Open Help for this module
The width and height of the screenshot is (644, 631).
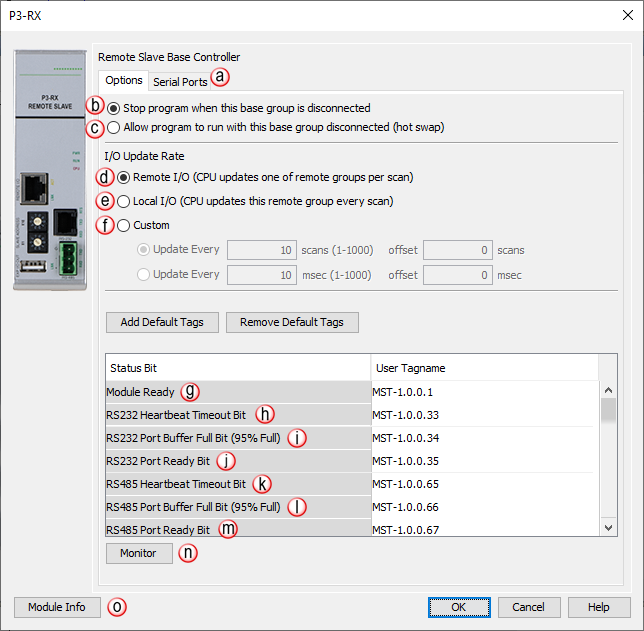598,607
